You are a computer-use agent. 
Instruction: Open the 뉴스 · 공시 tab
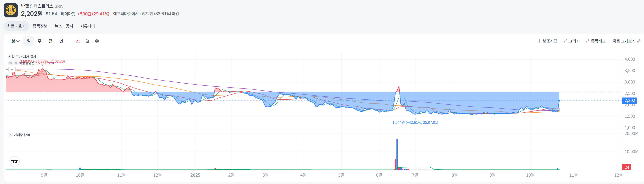coord(64,26)
